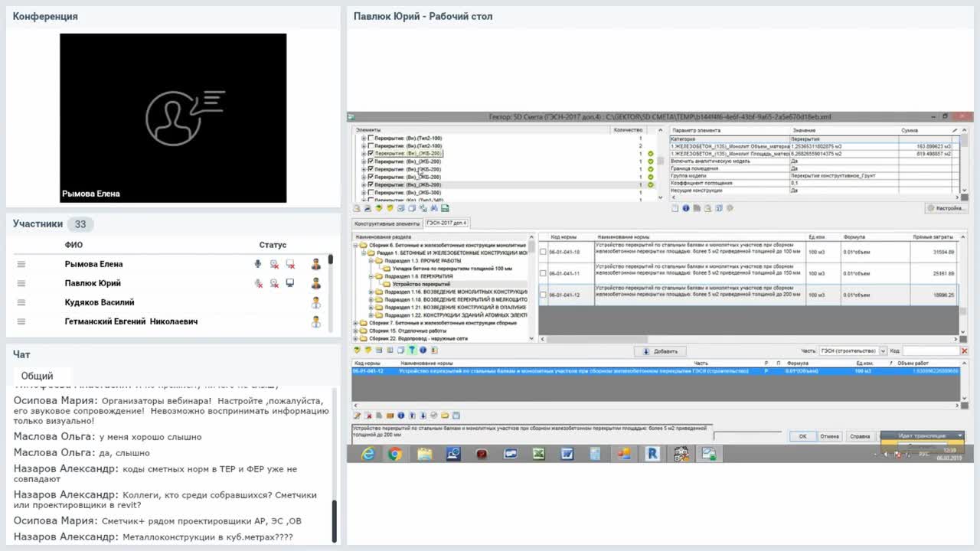The image size is (980, 551).
Task: Open the Идет трансляция dropdown
Action: (x=960, y=435)
